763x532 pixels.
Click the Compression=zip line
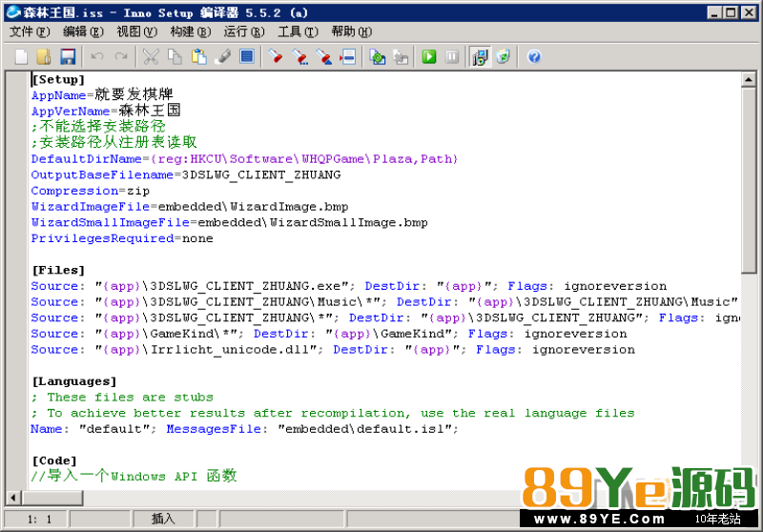pyautogui.click(x=90, y=191)
